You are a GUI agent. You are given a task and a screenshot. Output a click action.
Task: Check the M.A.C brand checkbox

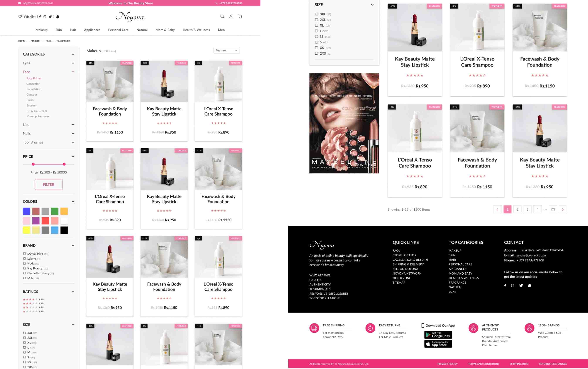click(24, 278)
